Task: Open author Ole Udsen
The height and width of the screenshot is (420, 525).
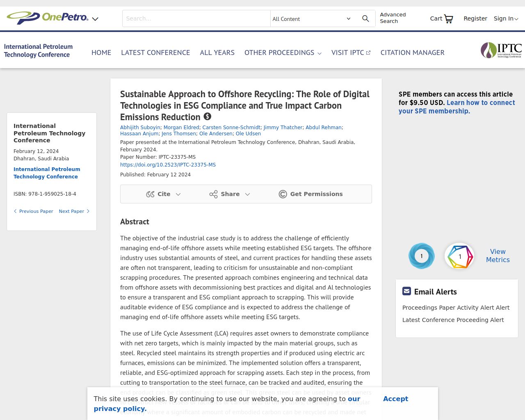Action: tap(248, 134)
